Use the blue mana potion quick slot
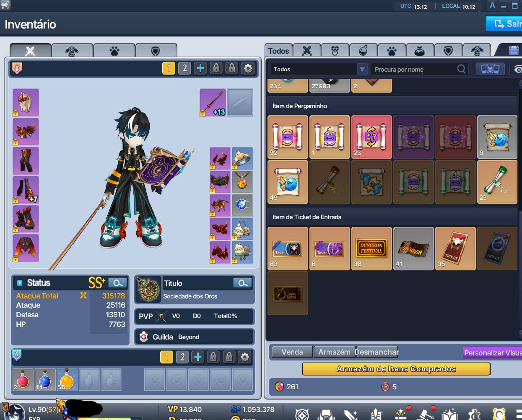Image resolution: width=522 pixels, height=420 pixels. 45,379
